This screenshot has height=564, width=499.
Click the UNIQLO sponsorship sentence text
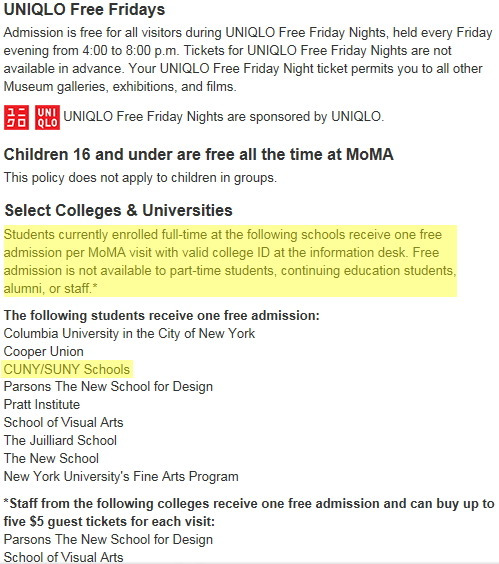[223, 117]
